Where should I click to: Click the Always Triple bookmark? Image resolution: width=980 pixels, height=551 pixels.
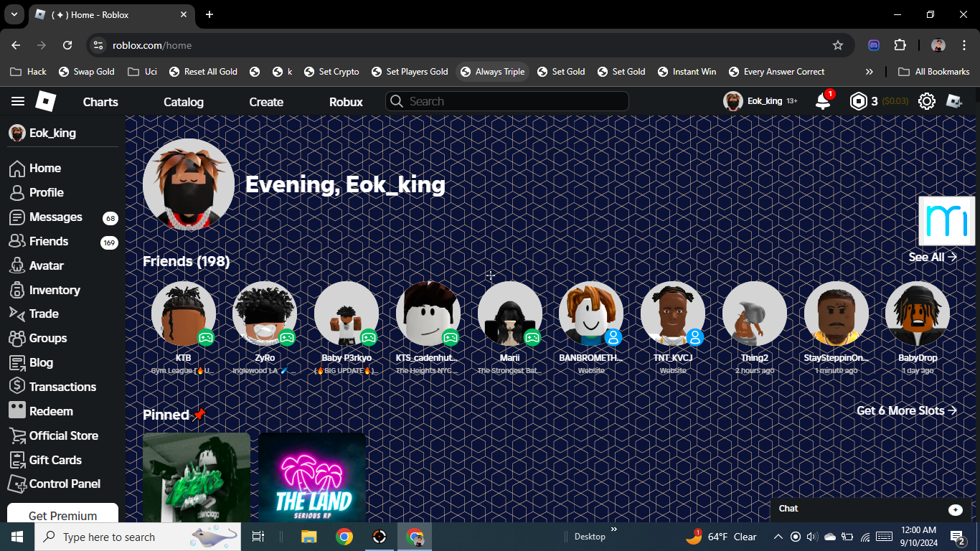(493, 72)
